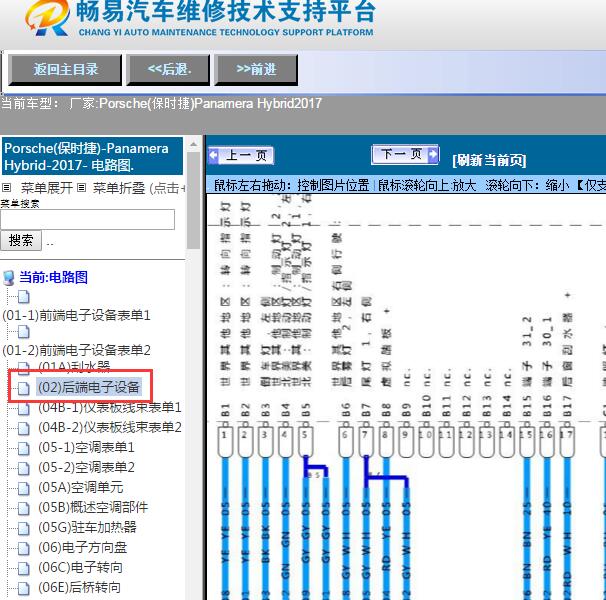Open (01A)刮水器 tree item

click(74, 365)
